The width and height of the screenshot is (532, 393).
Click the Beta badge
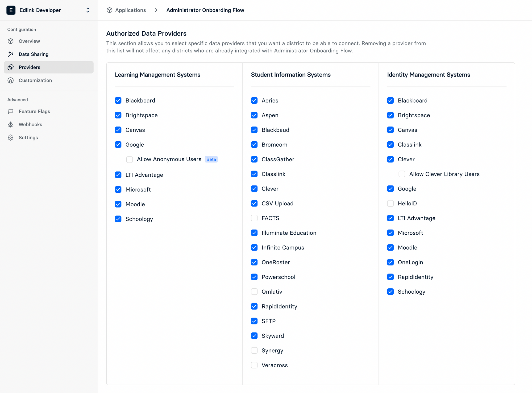click(x=211, y=159)
